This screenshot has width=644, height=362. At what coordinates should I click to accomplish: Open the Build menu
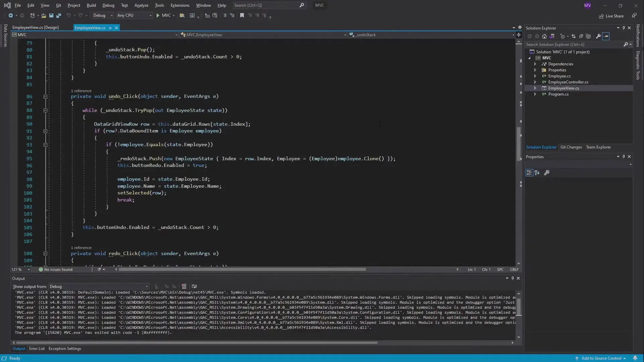tap(91, 5)
